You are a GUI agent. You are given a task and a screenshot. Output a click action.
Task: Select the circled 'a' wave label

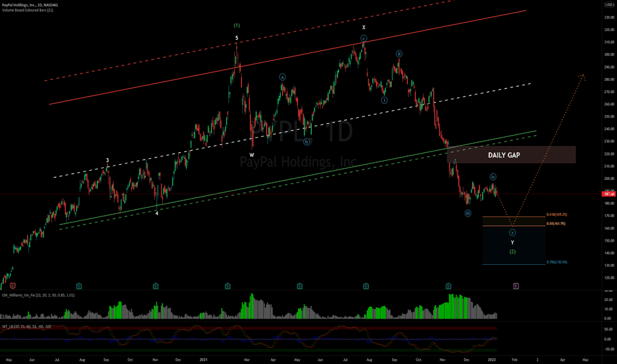(x=283, y=77)
